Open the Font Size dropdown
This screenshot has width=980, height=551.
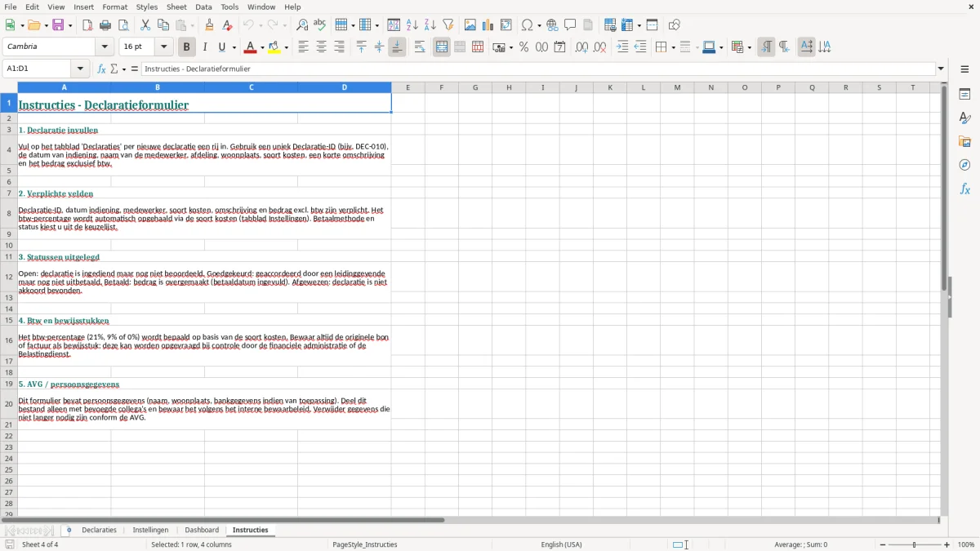pos(163,47)
